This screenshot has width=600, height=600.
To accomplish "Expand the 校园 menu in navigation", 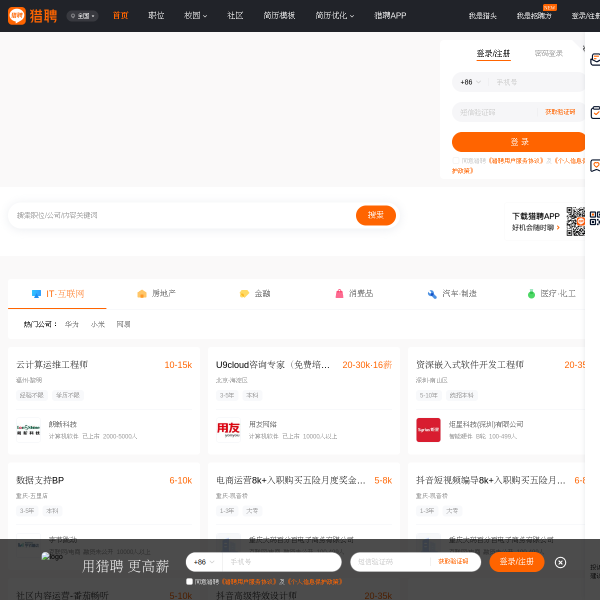I will click(x=195, y=15).
